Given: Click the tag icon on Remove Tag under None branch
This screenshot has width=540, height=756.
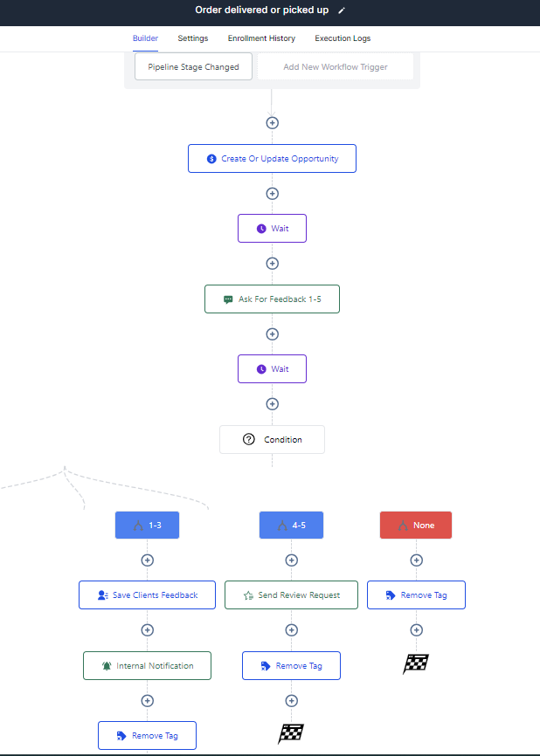Looking at the screenshot, I should pyautogui.click(x=389, y=594).
